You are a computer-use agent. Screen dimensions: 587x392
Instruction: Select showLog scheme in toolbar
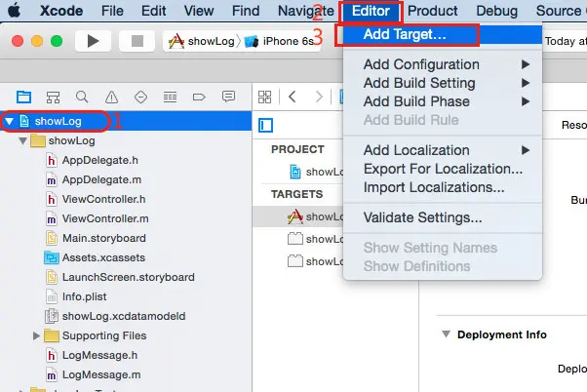click(202, 41)
